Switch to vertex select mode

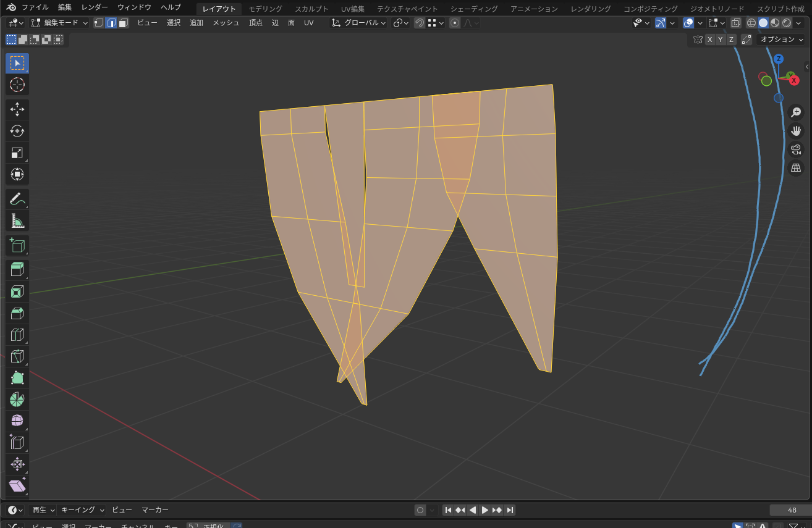coord(99,23)
